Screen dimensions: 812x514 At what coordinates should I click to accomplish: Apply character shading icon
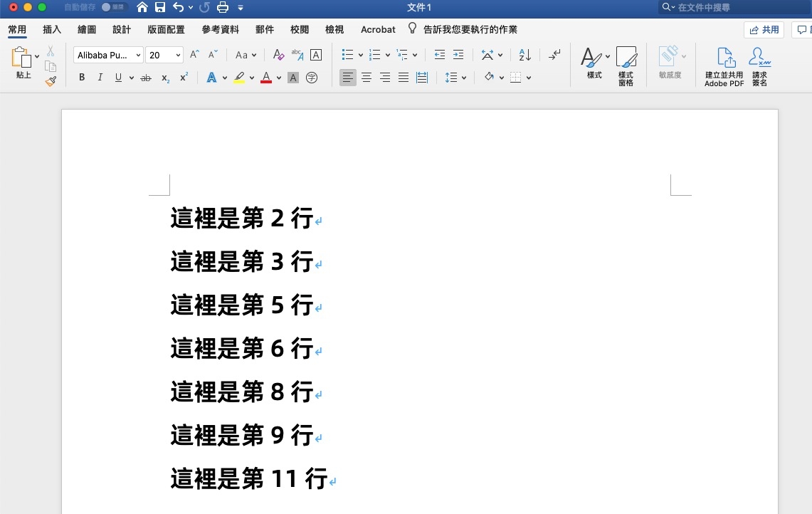coord(293,78)
